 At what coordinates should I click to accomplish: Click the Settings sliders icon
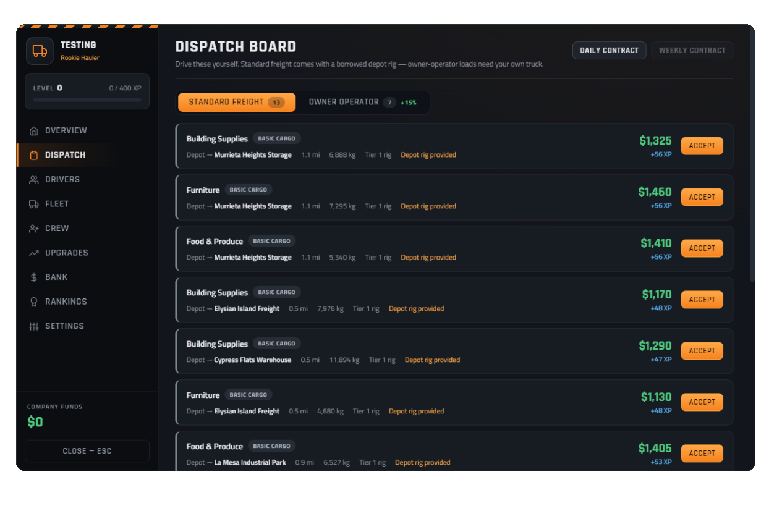click(34, 326)
